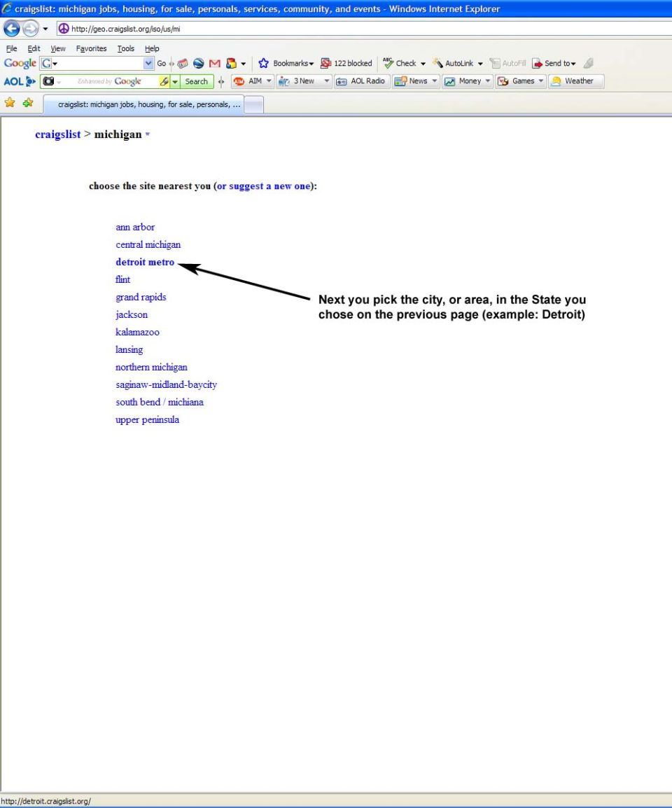The height and width of the screenshot is (808, 672).
Task: Click the Google toolbar search box
Action: [x=98, y=64]
